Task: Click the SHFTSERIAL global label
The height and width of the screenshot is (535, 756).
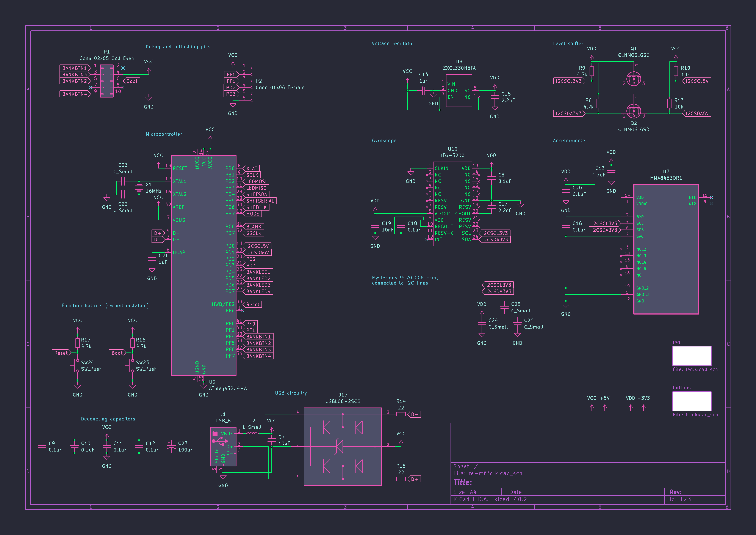Action: (x=260, y=201)
